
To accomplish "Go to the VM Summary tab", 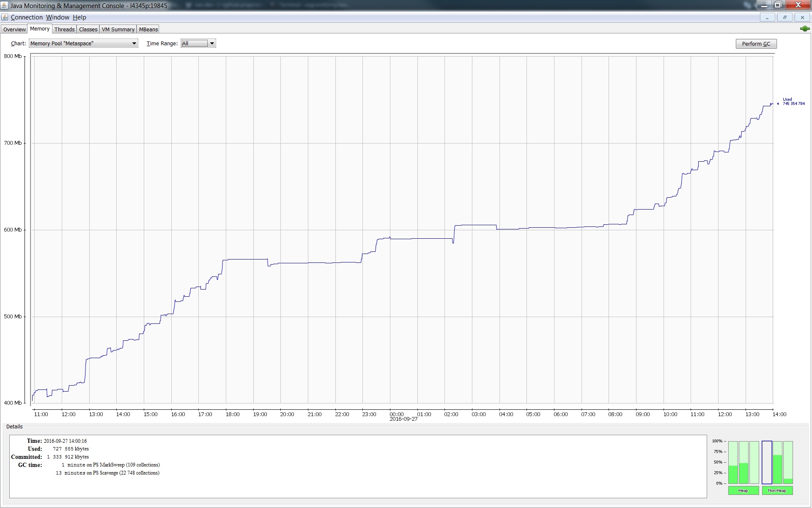I will click(118, 29).
